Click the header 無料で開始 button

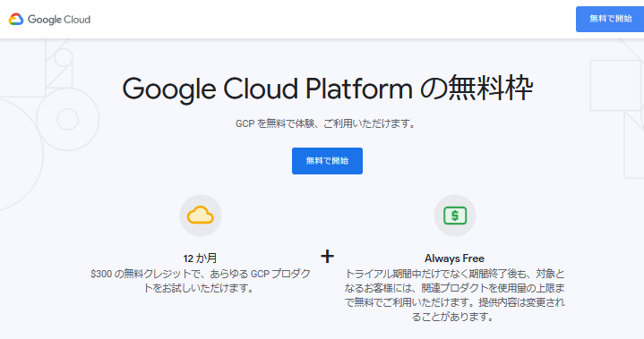[x=610, y=19]
